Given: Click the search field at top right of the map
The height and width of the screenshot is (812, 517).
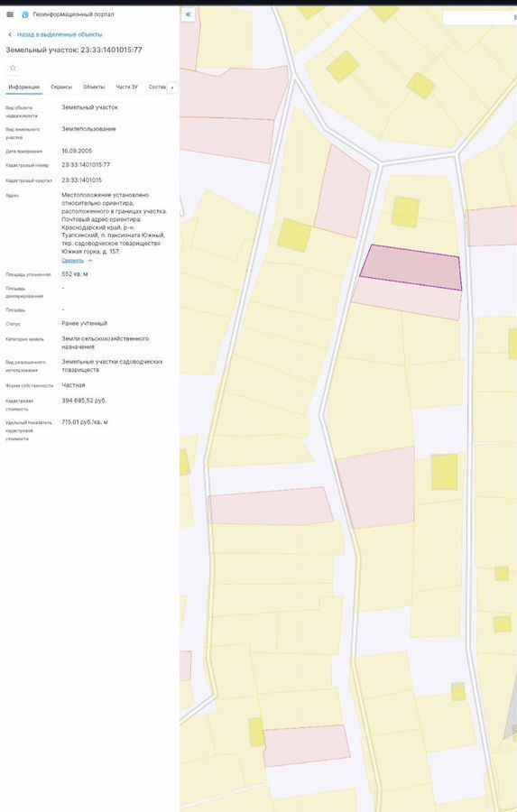Looking at the screenshot, I should tap(480, 18).
